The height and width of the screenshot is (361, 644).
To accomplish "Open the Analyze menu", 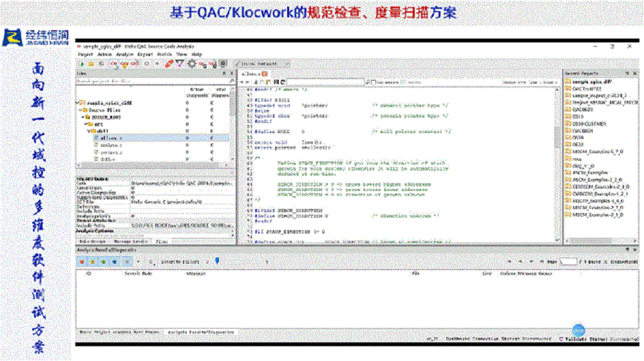I will pos(125,54).
